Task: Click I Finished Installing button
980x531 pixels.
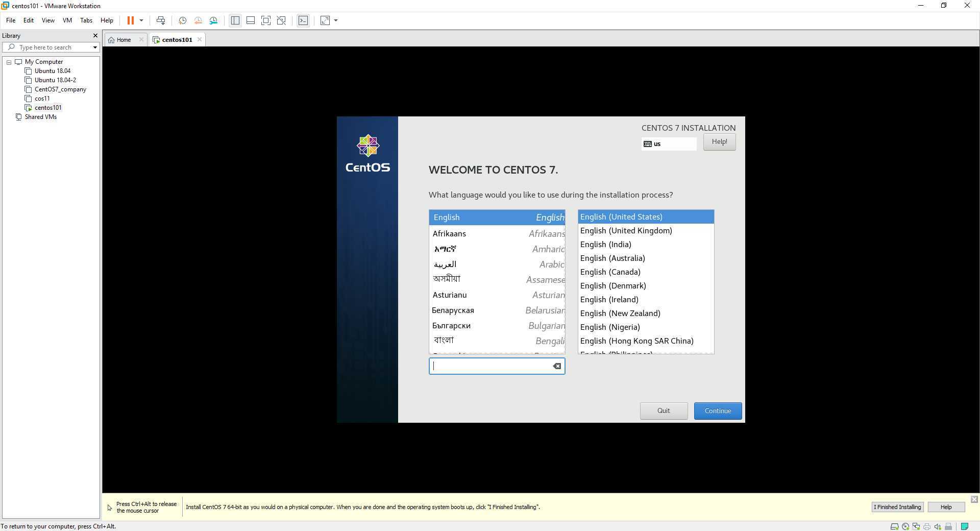Action: tap(897, 507)
